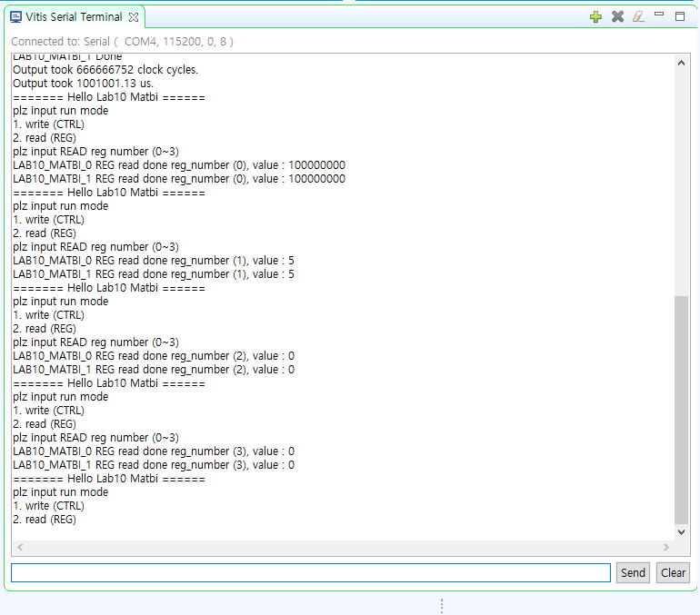The width and height of the screenshot is (700, 615).
Task: Select the Vitis Serial Terminal tab
Action: coord(75,17)
